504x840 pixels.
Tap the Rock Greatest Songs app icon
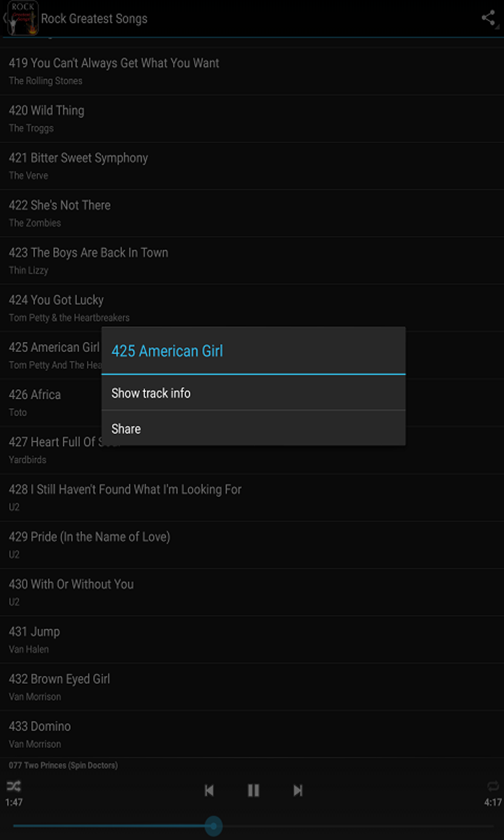click(23, 18)
